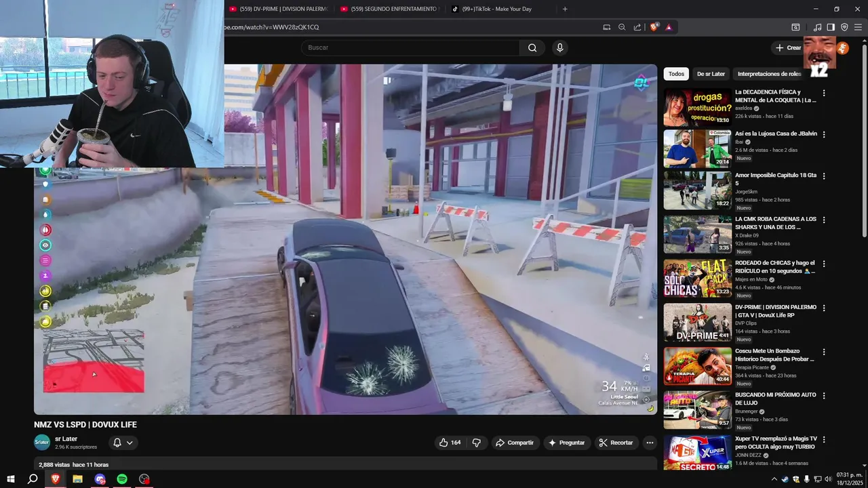Open the sr Later channel name link
Image resolution: width=868 pixels, height=488 pixels.
tap(66, 439)
